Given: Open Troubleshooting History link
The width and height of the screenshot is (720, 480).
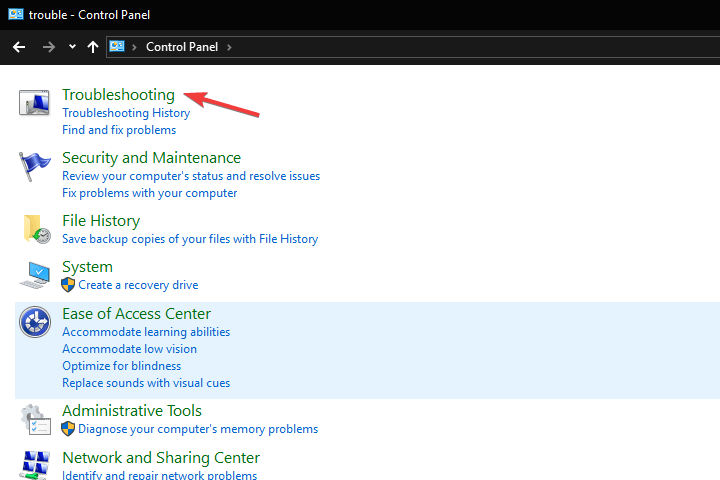Looking at the screenshot, I should pos(126,113).
